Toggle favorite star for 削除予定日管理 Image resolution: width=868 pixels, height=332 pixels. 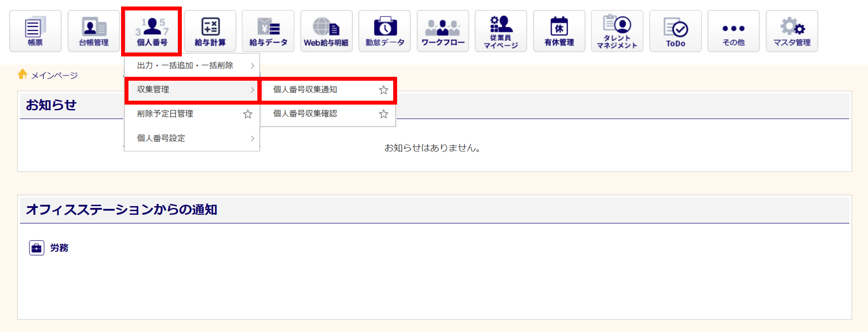247,114
